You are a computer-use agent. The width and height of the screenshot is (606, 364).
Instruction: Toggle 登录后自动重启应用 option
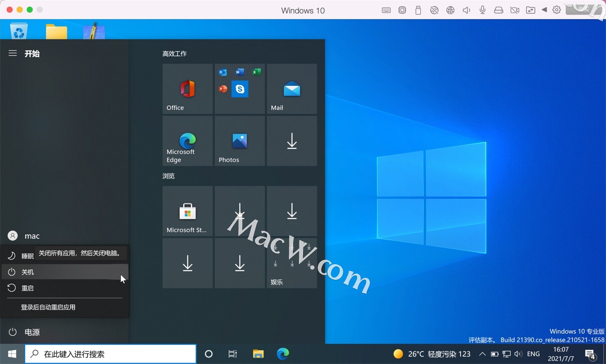(65, 307)
